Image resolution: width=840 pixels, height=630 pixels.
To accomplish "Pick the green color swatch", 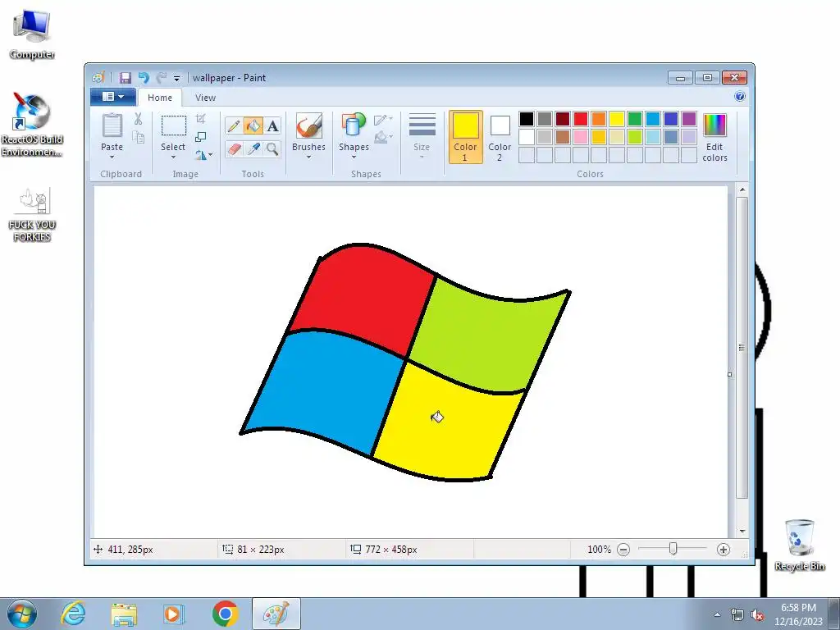I will 635,119.
